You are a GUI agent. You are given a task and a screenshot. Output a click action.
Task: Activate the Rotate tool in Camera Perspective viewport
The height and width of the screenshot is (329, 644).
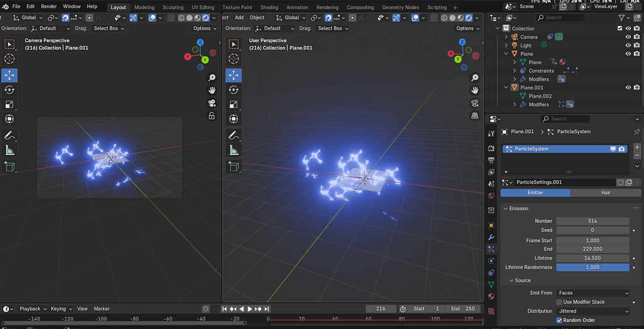click(x=9, y=89)
